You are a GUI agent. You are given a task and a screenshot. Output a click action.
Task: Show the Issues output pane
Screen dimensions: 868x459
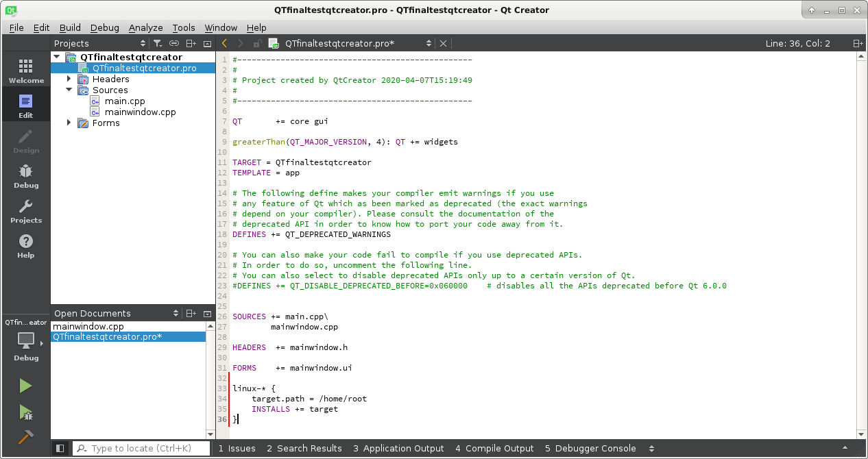pos(237,448)
